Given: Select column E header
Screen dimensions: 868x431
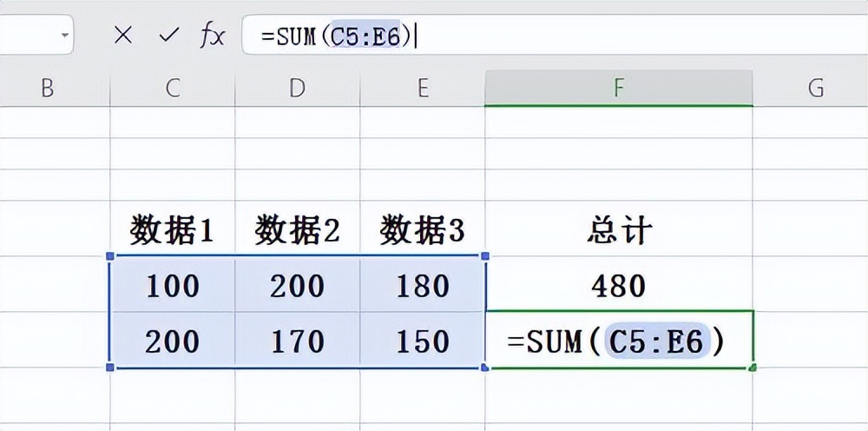Looking at the screenshot, I should tap(423, 88).
